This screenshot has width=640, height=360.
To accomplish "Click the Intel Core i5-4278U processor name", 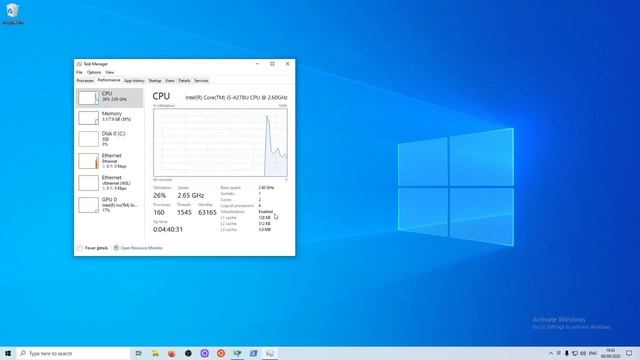I will coord(236,98).
